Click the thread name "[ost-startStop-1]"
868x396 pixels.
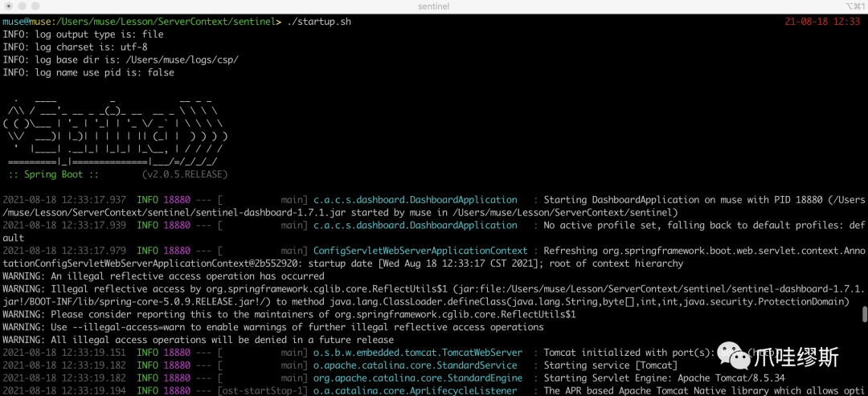(x=263, y=390)
